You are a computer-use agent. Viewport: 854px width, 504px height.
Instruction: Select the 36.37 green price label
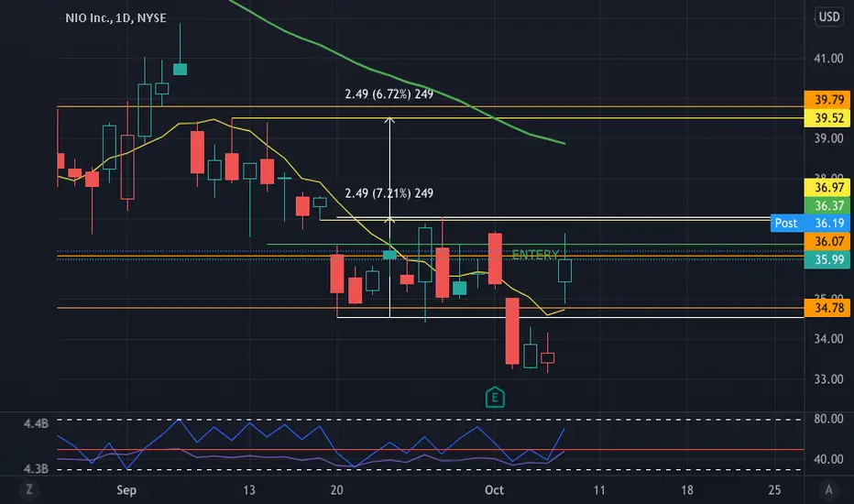tap(827, 205)
